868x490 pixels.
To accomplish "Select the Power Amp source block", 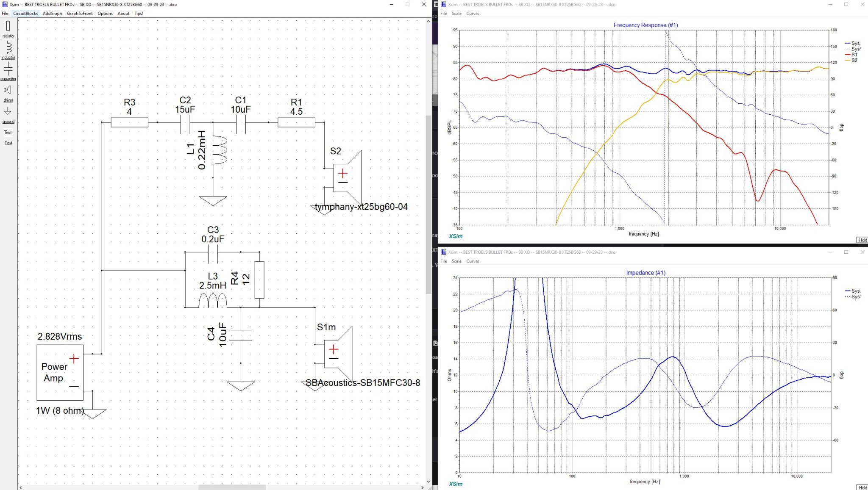I will pos(60,372).
